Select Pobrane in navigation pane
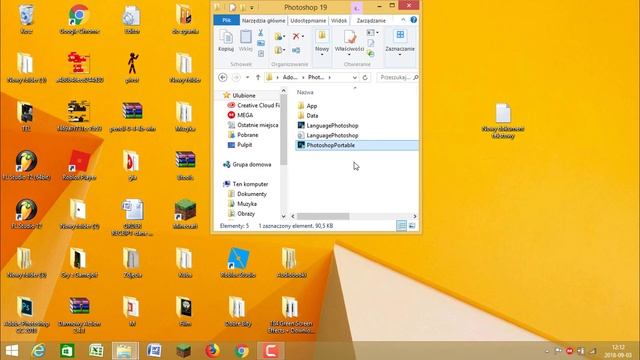640x360 pixels. [x=243, y=135]
